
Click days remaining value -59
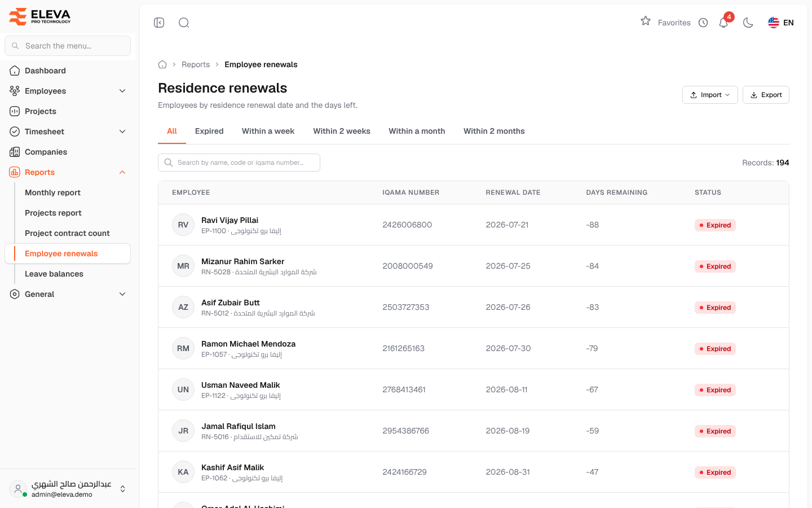pos(593,431)
